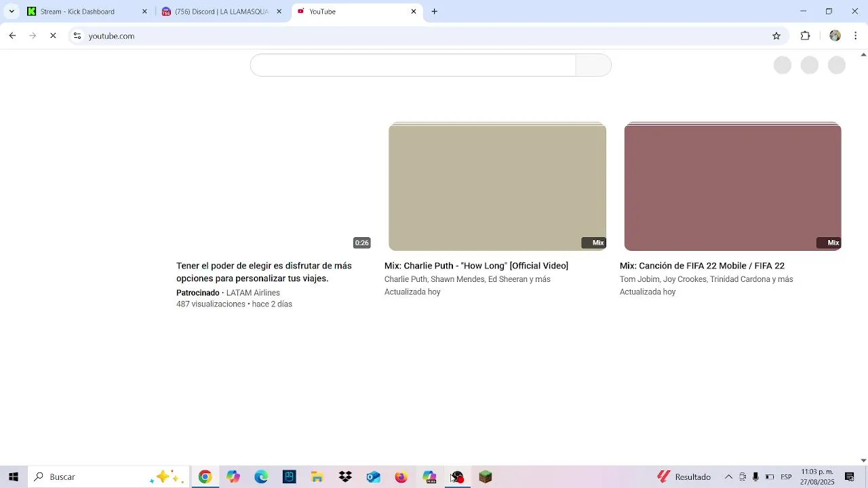The image size is (868, 488).
Task: Open the Resultado news widget
Action: tap(684, 477)
